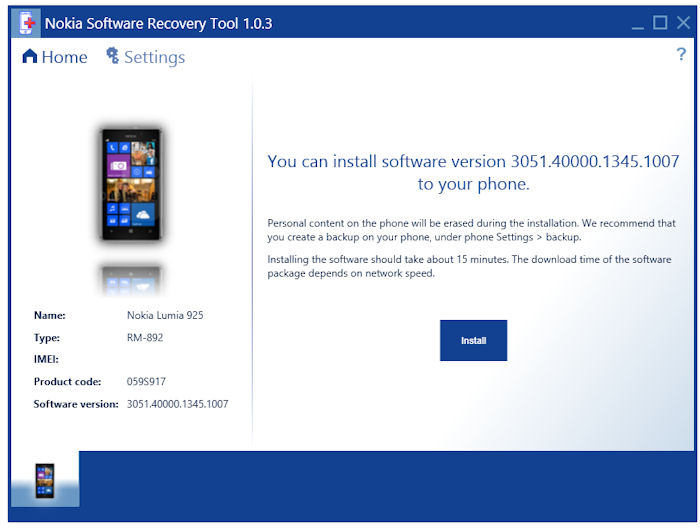Click the 'Installing the software should take' paragraph
700x531 pixels.
point(469,266)
